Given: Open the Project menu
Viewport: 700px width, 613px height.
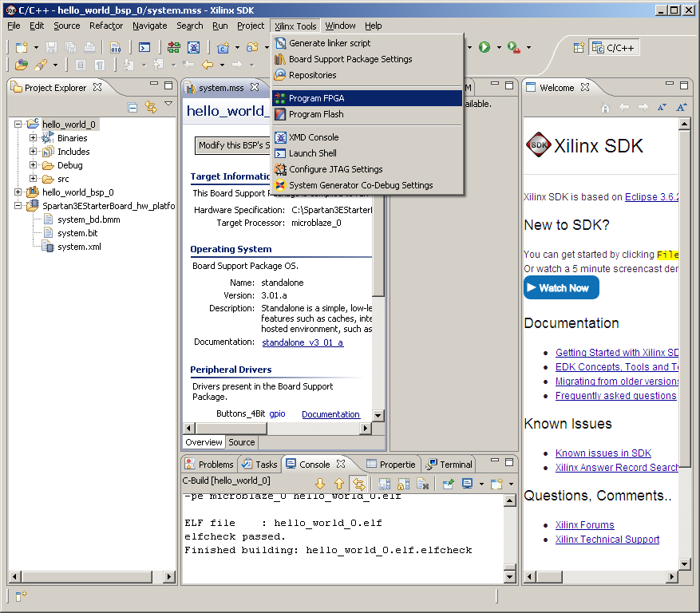Looking at the screenshot, I should tap(251, 26).
